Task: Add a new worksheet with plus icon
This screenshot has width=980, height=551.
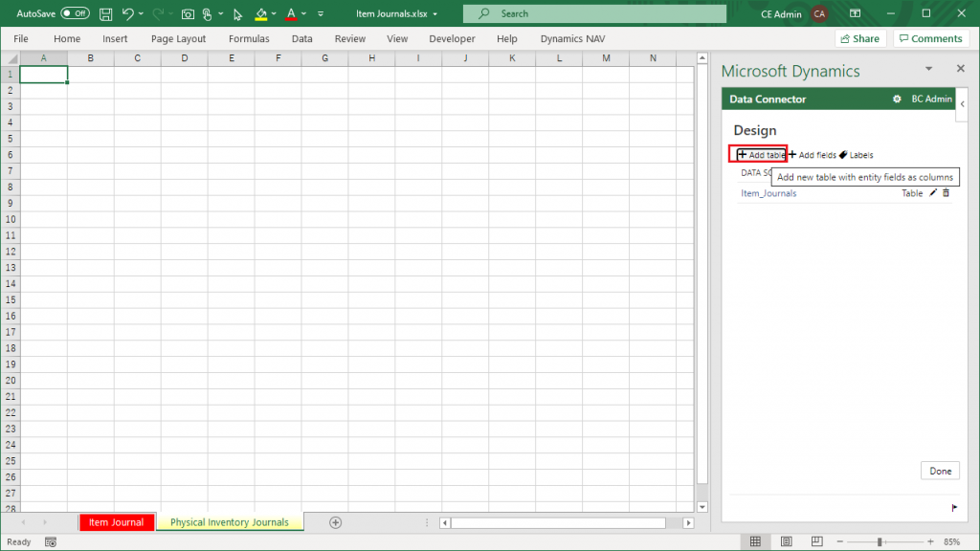Action: click(336, 522)
